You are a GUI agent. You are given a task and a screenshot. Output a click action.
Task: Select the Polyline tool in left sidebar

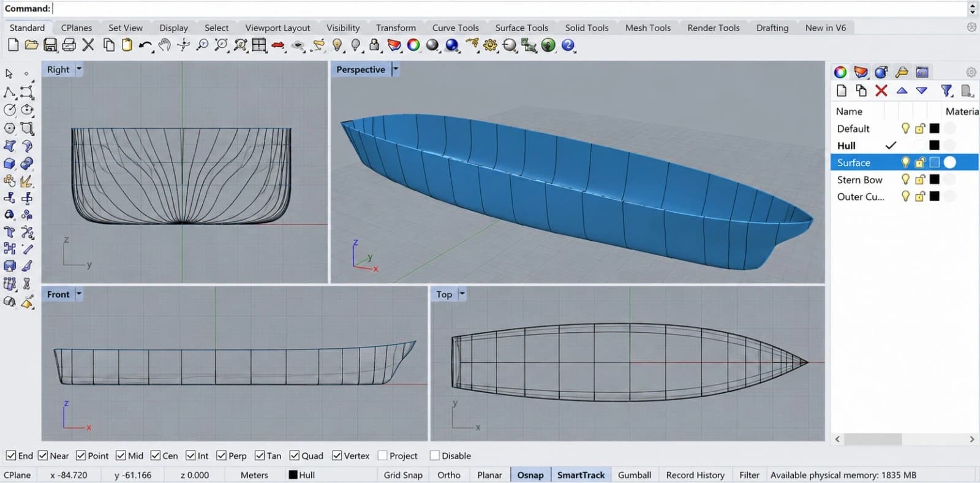point(10,92)
